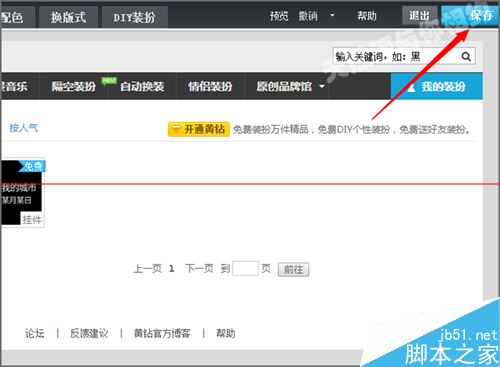Select the 情侣装扮 menu item
This screenshot has width=500, height=367.
pyautogui.click(x=210, y=87)
